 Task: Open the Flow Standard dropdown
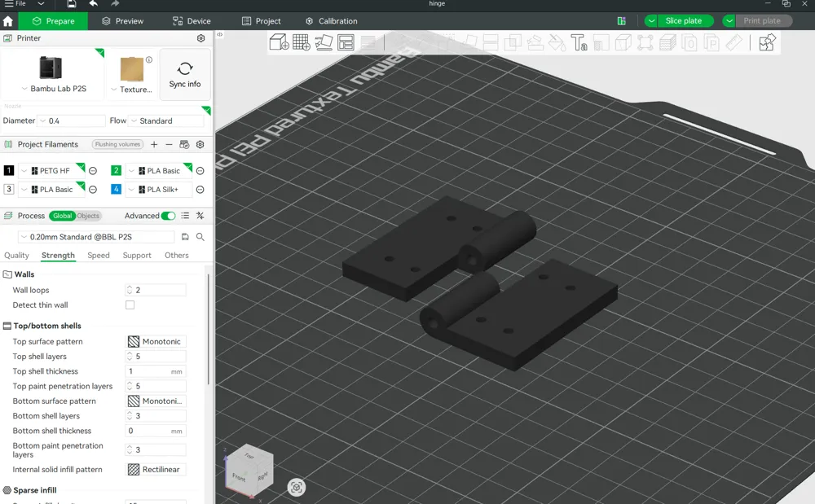click(165, 121)
